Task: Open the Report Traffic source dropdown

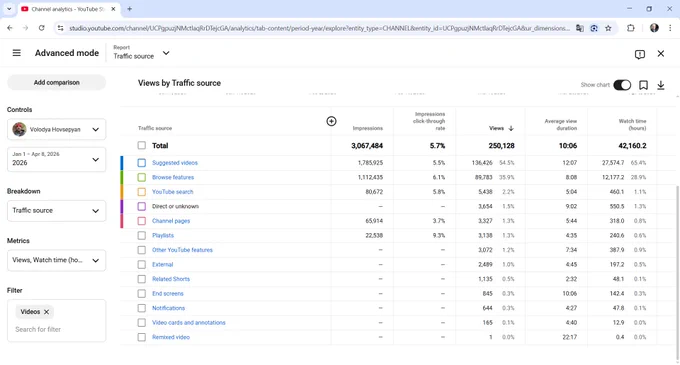Action: (x=141, y=53)
